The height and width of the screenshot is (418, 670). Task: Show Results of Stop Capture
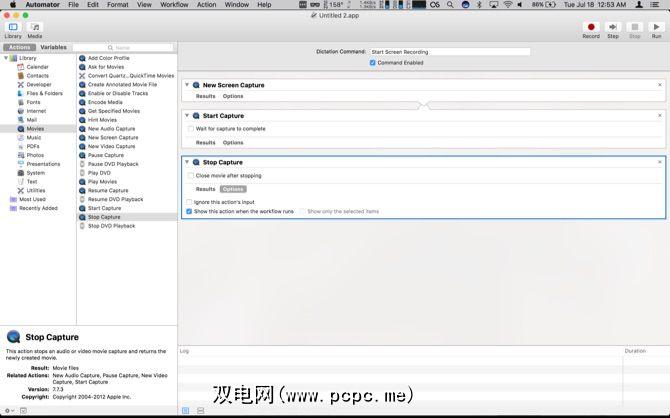(x=206, y=189)
